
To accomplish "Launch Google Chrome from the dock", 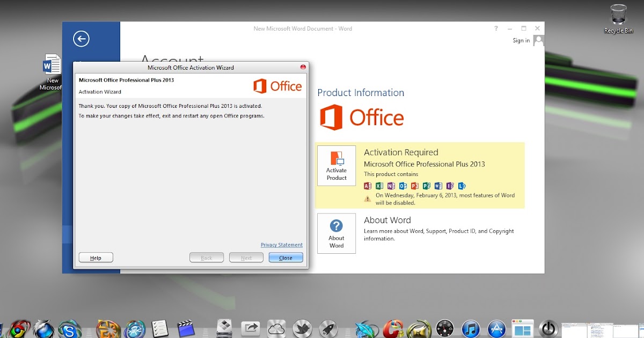I will [x=19, y=329].
